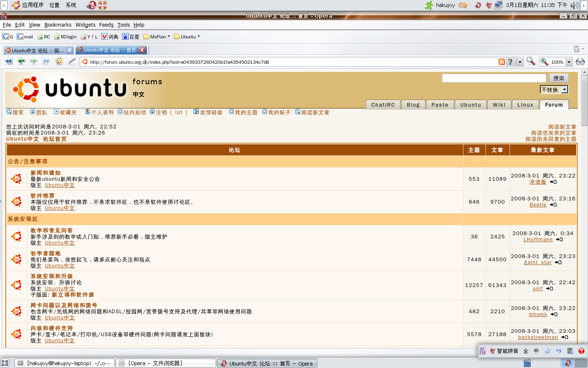The height and width of the screenshot is (368, 588).
Task: Toggle Chinese/English input mode 中
Action: (536, 351)
